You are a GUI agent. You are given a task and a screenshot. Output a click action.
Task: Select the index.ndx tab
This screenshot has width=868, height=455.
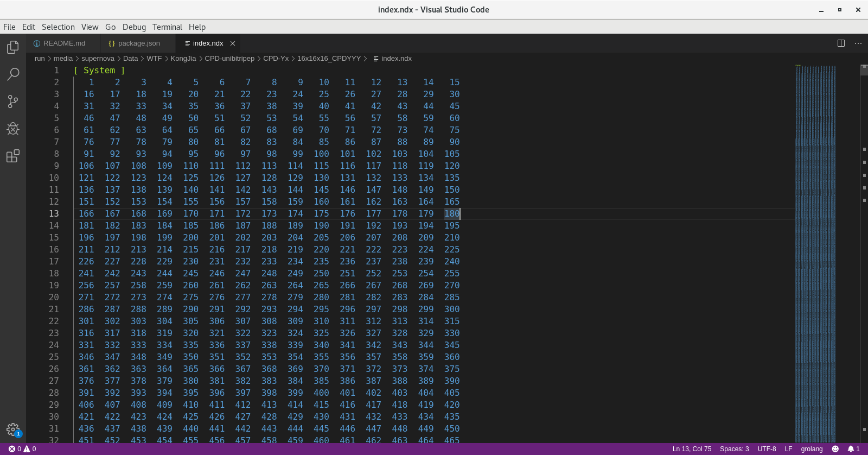point(208,43)
